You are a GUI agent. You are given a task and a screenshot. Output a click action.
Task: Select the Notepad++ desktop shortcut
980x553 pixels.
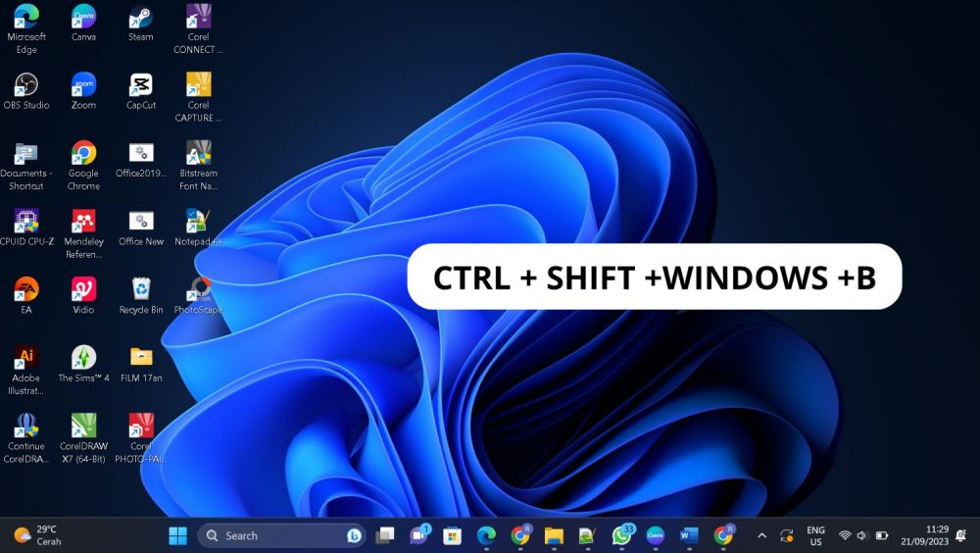tap(198, 227)
